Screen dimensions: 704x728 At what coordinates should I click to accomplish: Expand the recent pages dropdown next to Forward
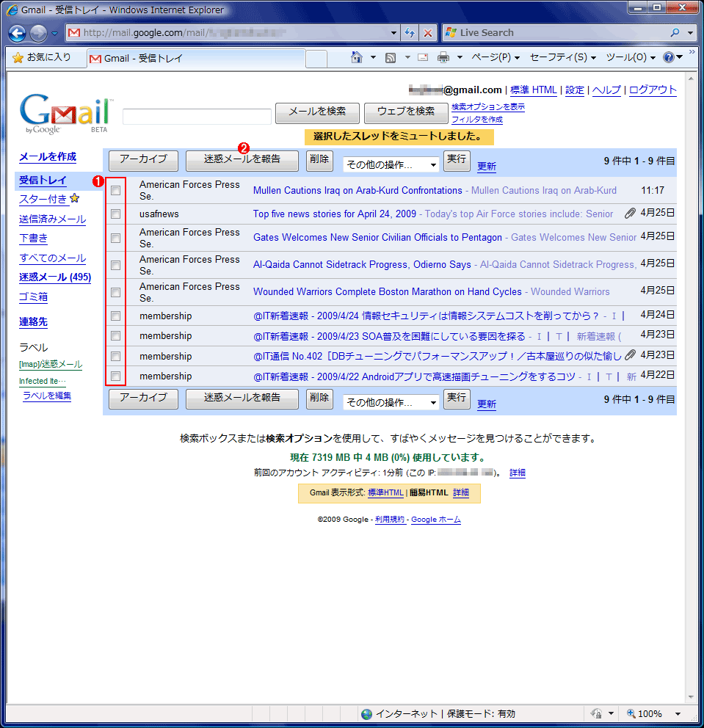[54, 34]
